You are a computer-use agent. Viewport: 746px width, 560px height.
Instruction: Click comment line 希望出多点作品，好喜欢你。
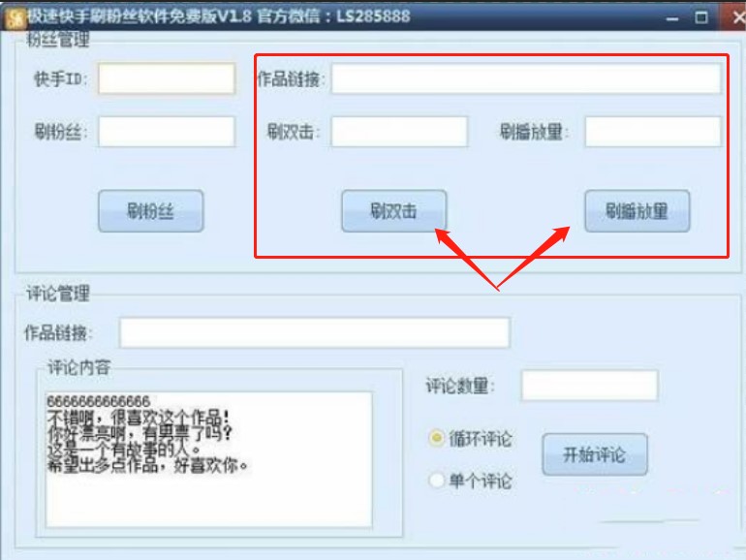(147, 465)
